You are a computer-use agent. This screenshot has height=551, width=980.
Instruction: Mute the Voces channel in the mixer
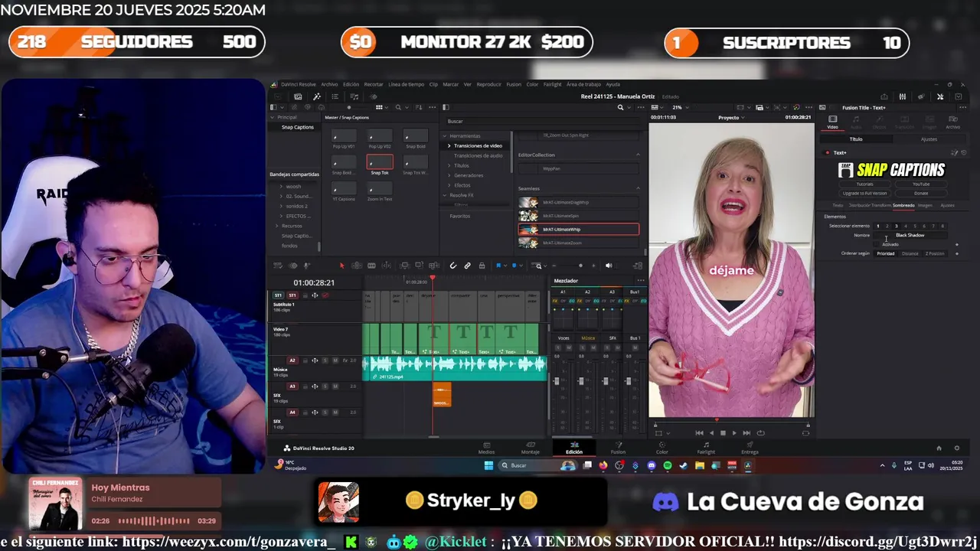569,347
